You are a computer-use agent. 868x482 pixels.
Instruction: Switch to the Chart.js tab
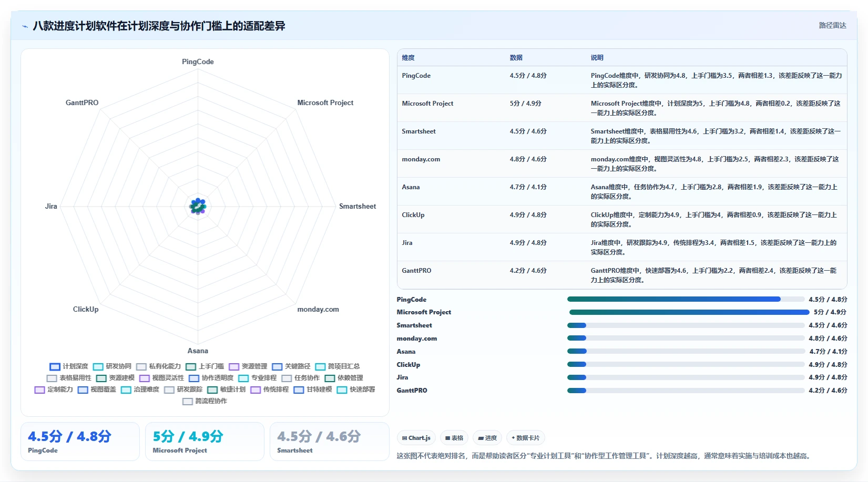point(416,438)
